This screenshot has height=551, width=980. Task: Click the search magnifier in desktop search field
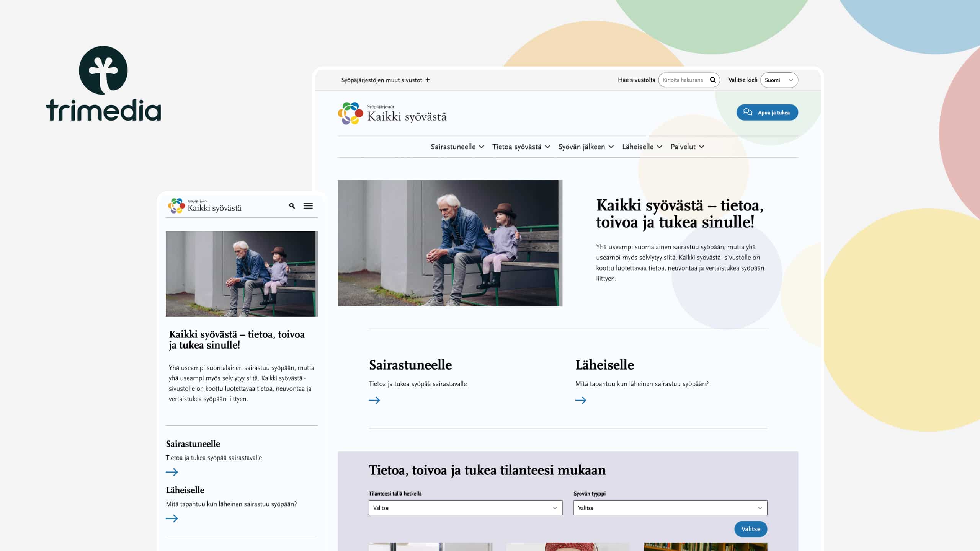coord(713,80)
